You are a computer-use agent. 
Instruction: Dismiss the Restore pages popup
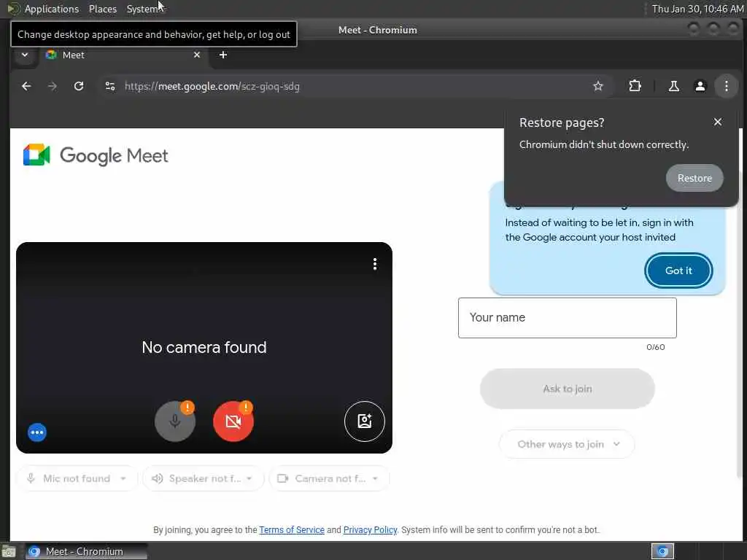coord(718,122)
